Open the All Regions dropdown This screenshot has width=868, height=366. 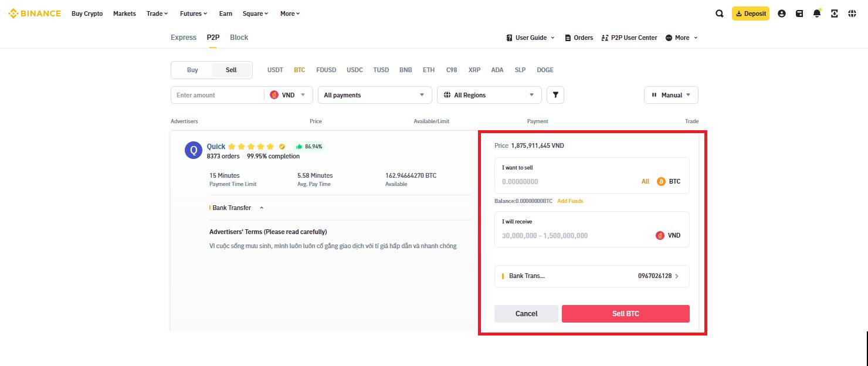click(x=489, y=95)
